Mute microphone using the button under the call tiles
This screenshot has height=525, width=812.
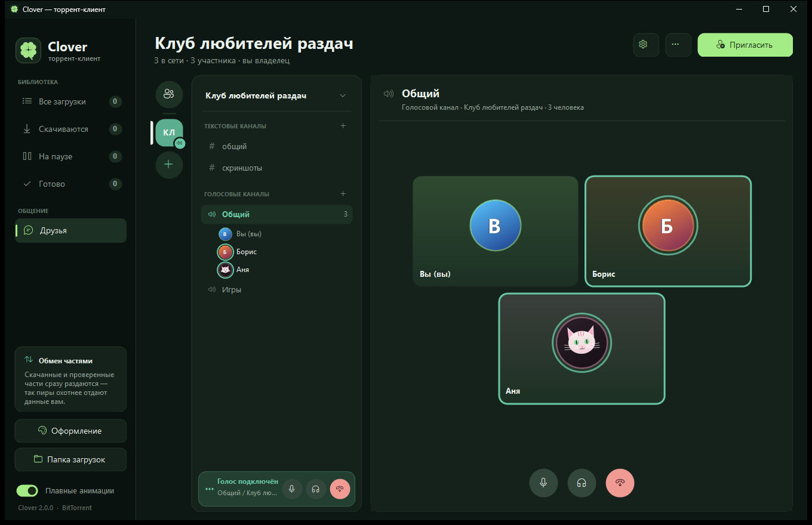tap(543, 483)
